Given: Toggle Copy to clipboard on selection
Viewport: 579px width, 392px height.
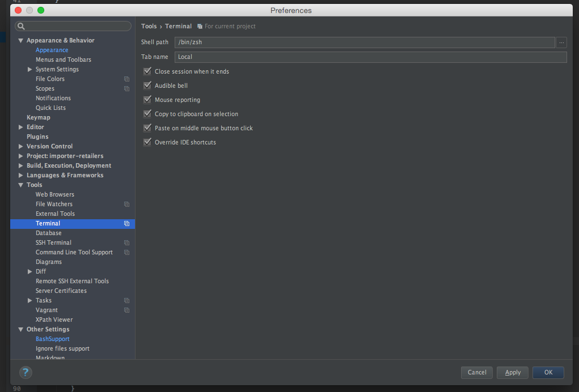Looking at the screenshot, I should (147, 114).
